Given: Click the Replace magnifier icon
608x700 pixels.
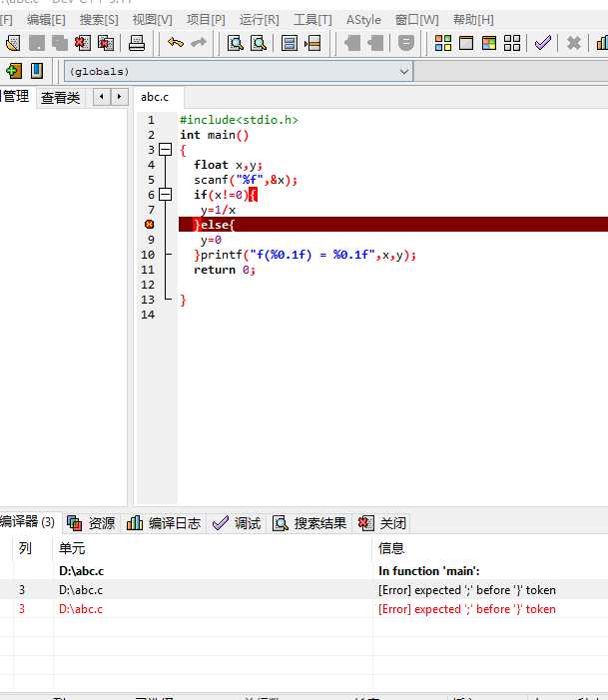Looking at the screenshot, I should [259, 43].
